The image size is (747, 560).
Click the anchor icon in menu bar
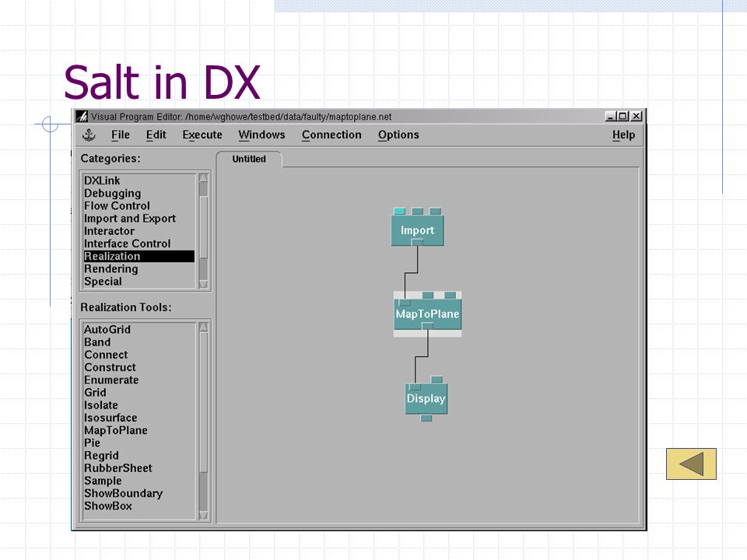(89, 135)
